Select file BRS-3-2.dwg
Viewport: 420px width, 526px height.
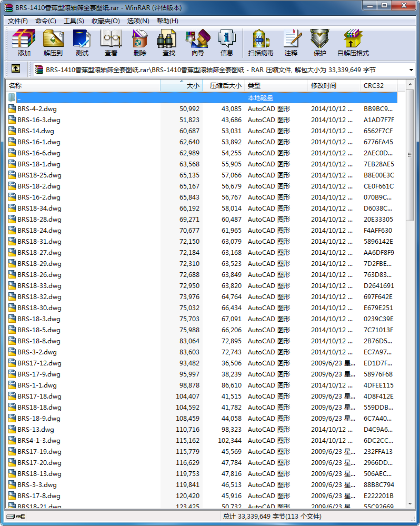(x=37, y=352)
